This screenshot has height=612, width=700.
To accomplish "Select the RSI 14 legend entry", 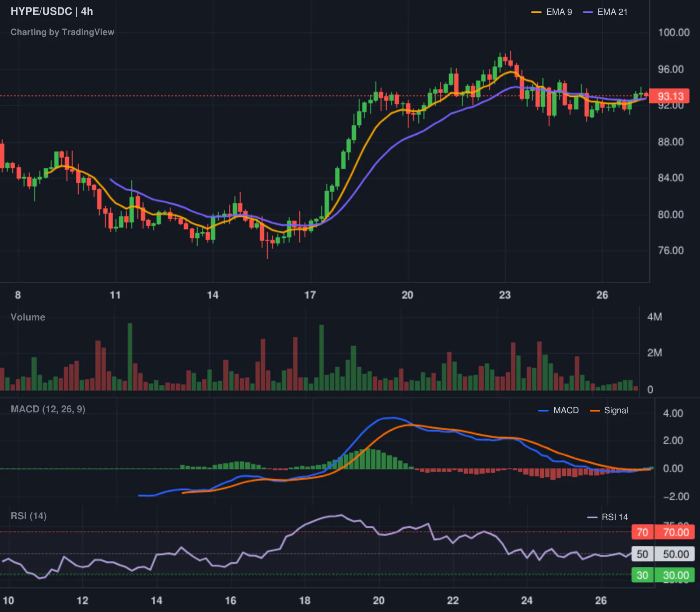I will click(608, 517).
